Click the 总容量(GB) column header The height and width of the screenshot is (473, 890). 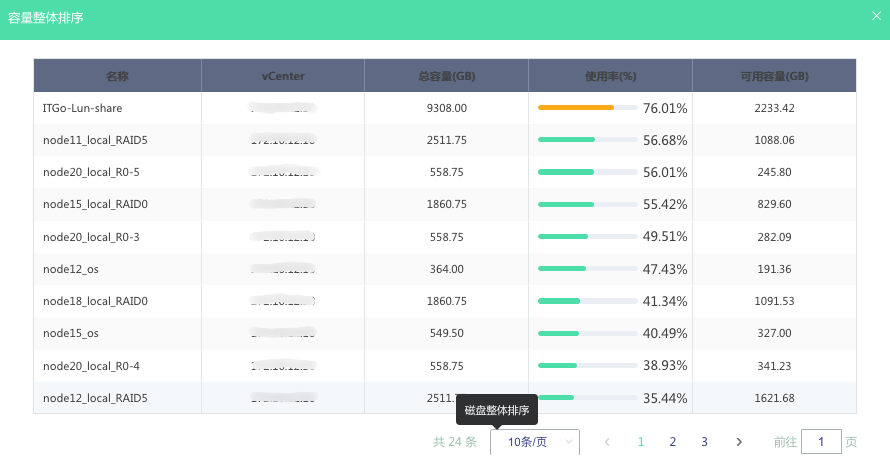447,76
